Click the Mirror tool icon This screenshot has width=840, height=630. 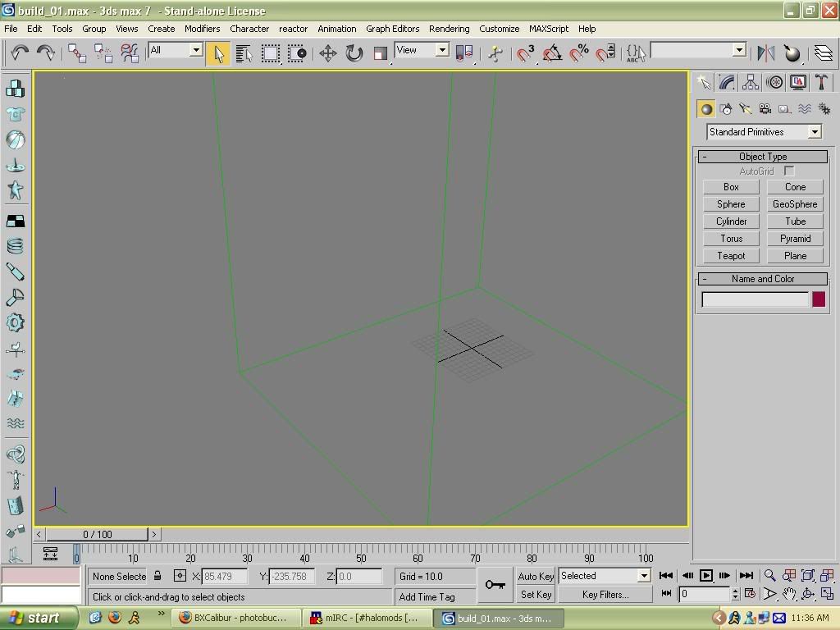tap(766, 53)
